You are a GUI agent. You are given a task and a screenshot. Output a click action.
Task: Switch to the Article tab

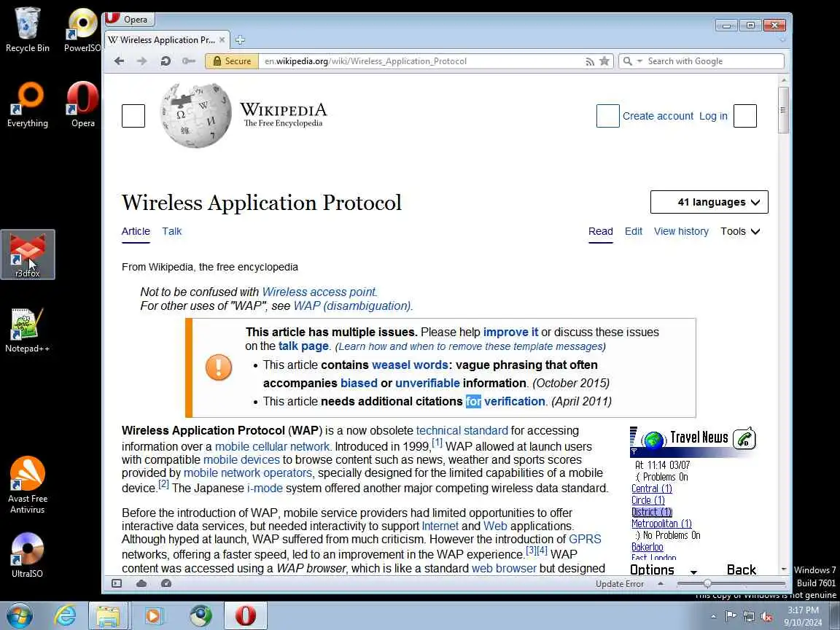coord(136,231)
